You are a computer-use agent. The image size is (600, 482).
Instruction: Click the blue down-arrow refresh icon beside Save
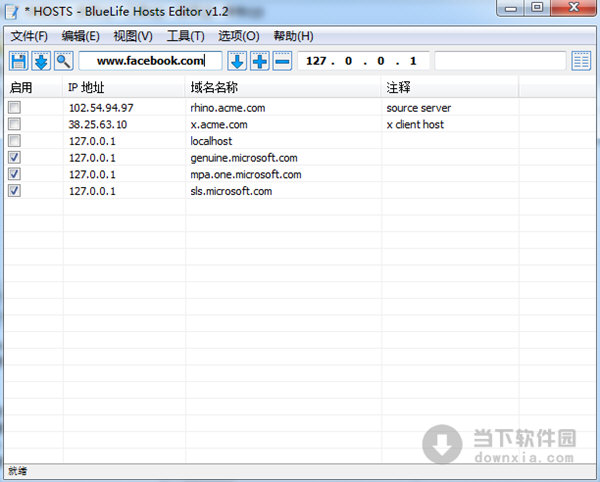point(41,61)
